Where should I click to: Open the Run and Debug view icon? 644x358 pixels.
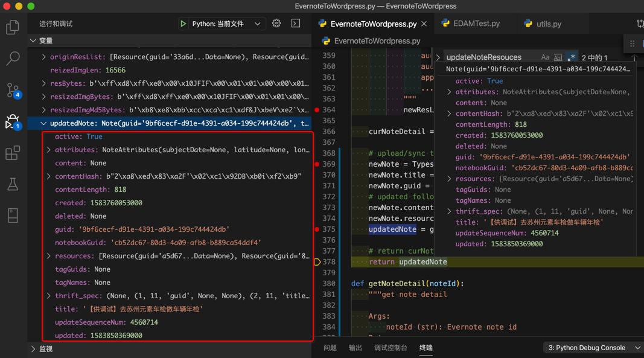pos(13,122)
